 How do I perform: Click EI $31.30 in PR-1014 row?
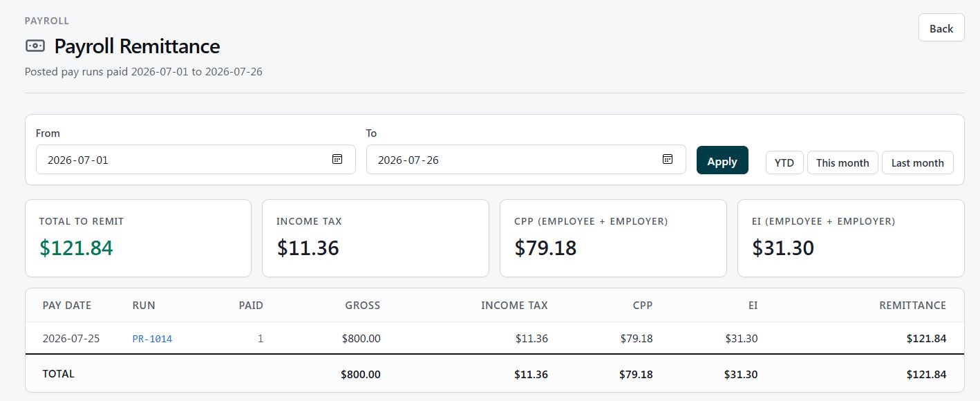pyautogui.click(x=742, y=339)
